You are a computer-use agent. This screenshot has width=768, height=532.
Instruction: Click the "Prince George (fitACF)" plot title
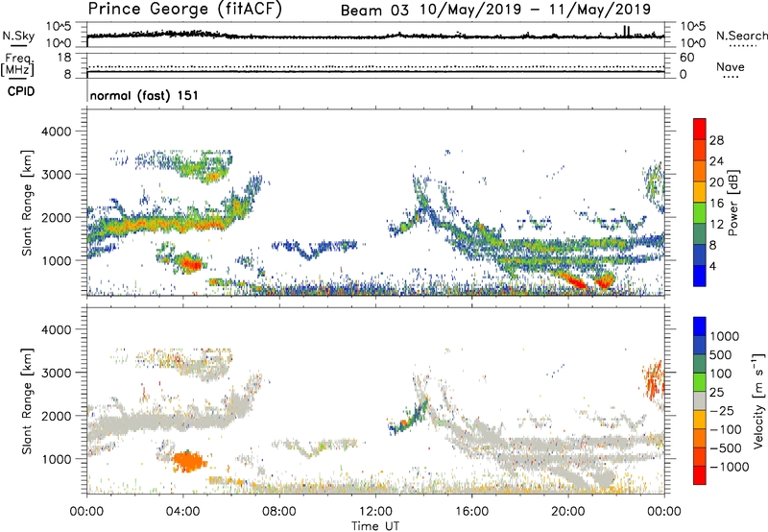184,9
